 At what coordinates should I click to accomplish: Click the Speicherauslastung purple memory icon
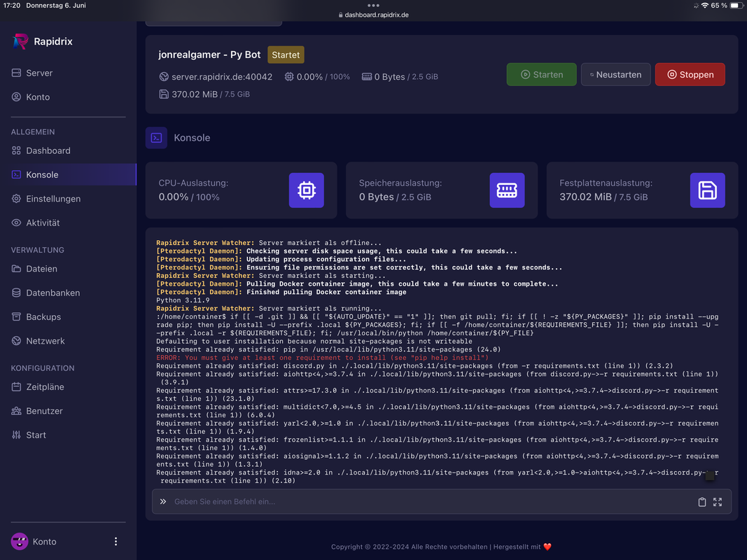pyautogui.click(x=507, y=190)
